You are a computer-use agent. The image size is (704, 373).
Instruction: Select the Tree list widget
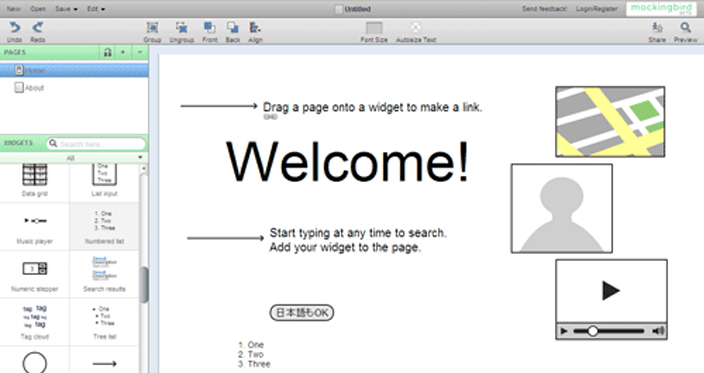click(104, 321)
